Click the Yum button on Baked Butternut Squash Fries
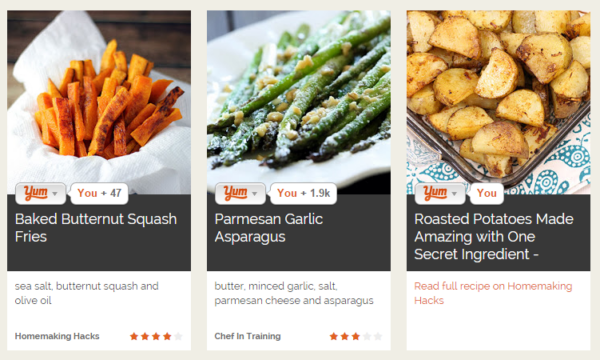This screenshot has width=600, height=360. [36, 193]
